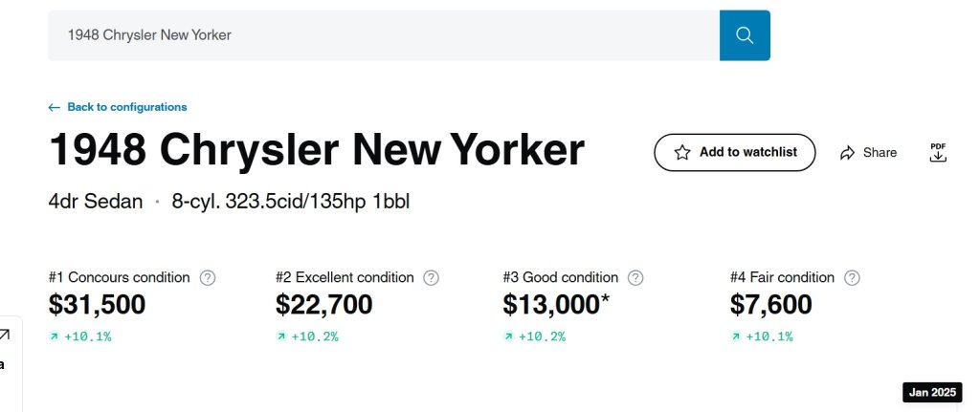Image resolution: width=980 pixels, height=412 pixels.
Task: Click the +10.2% trend under Good price
Action: 534,336
